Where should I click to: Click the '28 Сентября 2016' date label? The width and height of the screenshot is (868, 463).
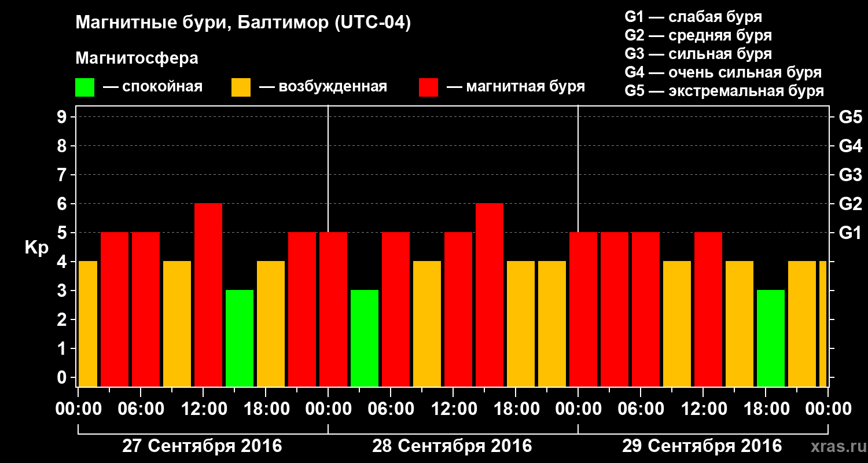click(x=452, y=446)
